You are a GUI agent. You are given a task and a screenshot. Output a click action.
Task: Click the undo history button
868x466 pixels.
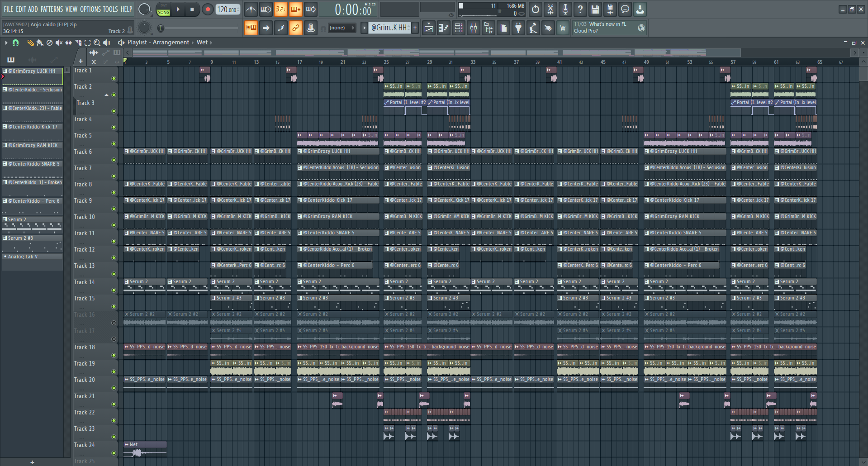point(536,9)
